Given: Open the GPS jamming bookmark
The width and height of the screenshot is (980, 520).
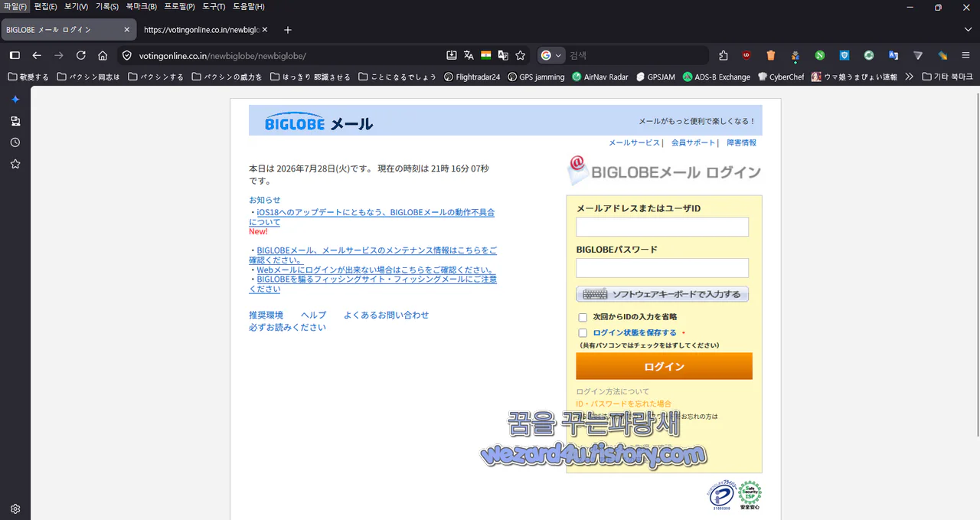Looking at the screenshot, I should pos(536,77).
